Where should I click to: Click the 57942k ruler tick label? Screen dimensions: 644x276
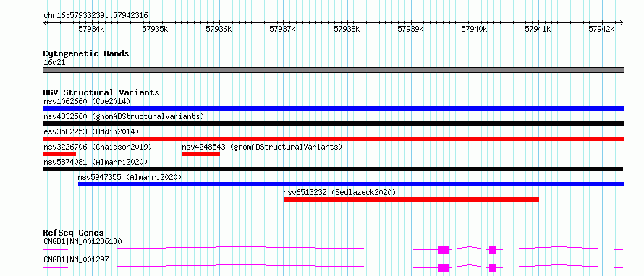tap(602, 29)
